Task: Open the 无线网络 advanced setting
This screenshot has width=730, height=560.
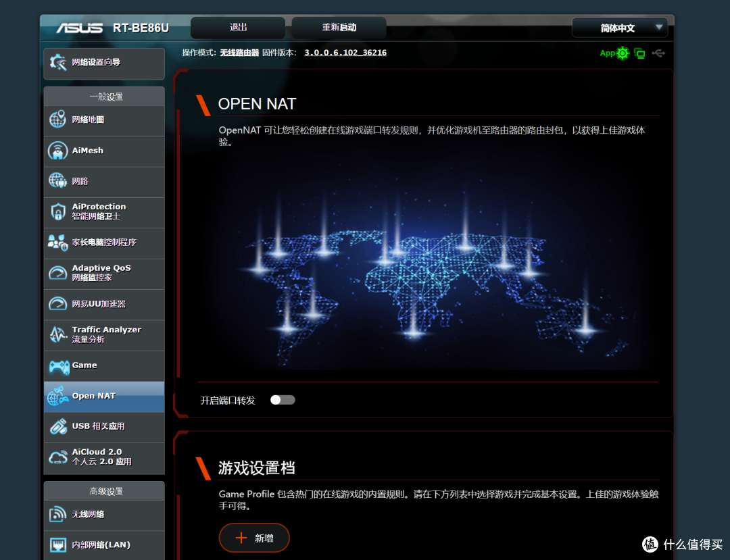Action: coord(104,515)
